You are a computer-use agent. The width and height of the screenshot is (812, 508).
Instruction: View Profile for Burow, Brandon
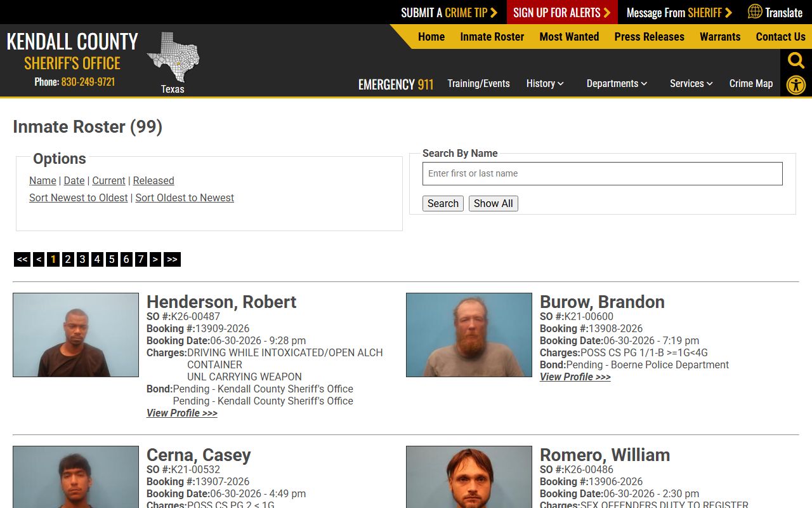point(575,377)
